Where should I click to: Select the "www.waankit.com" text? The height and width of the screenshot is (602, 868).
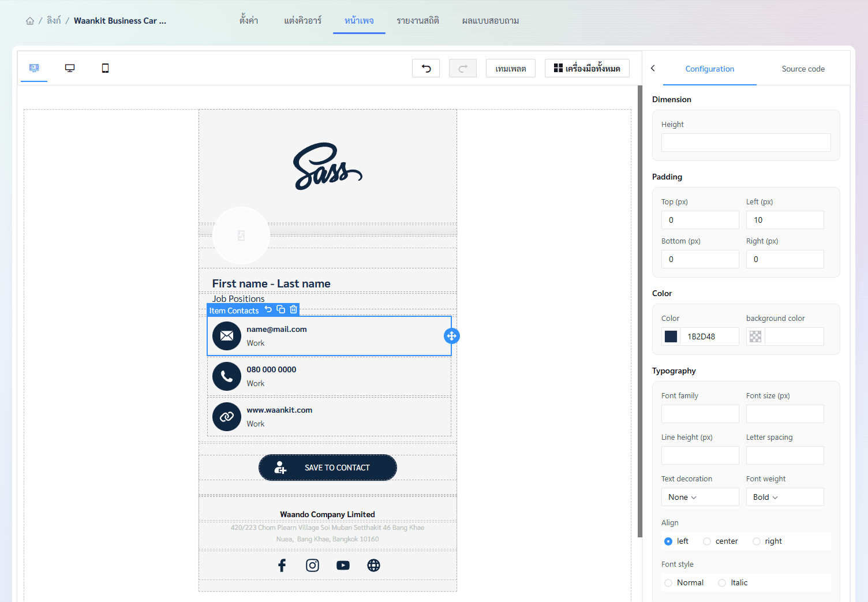pos(279,410)
